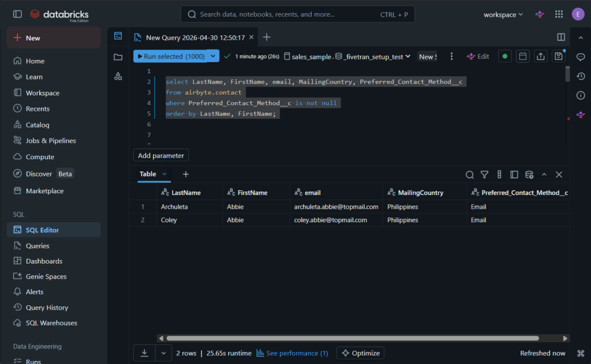This screenshot has height=364, width=591.
Task: Click the MailingCountry column header
Action: [424, 193]
